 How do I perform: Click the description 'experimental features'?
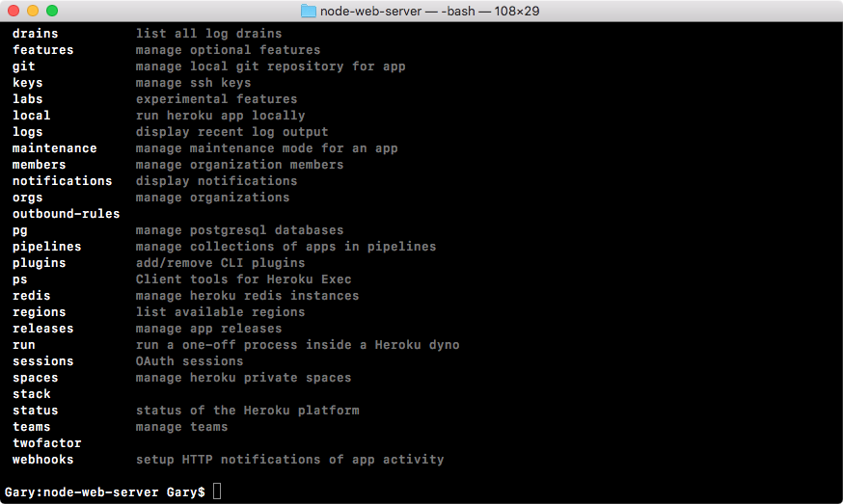tap(216, 99)
